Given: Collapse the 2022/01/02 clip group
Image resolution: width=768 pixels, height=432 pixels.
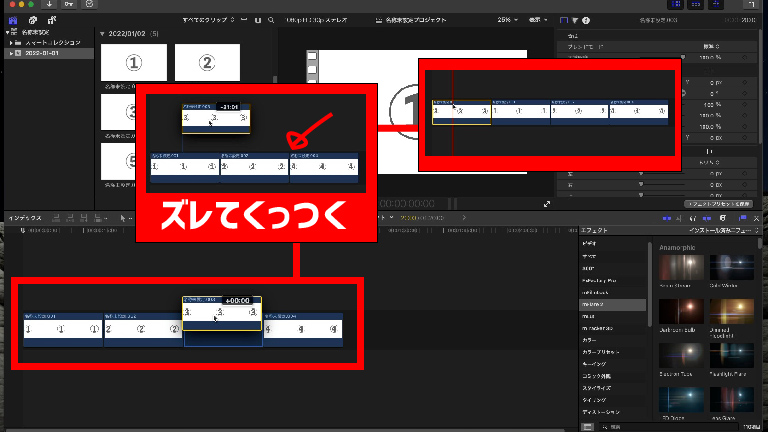Looking at the screenshot, I should tap(102, 34).
